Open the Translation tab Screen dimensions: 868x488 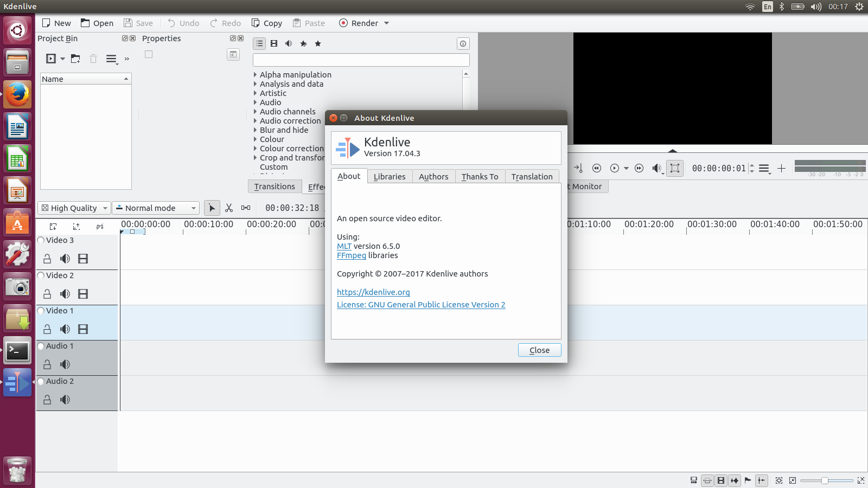pos(532,177)
